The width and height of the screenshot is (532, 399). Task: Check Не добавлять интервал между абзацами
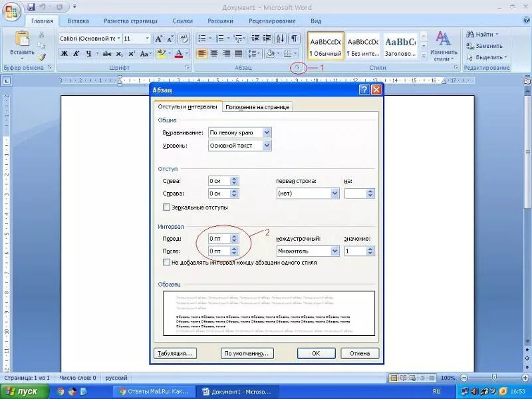point(166,262)
